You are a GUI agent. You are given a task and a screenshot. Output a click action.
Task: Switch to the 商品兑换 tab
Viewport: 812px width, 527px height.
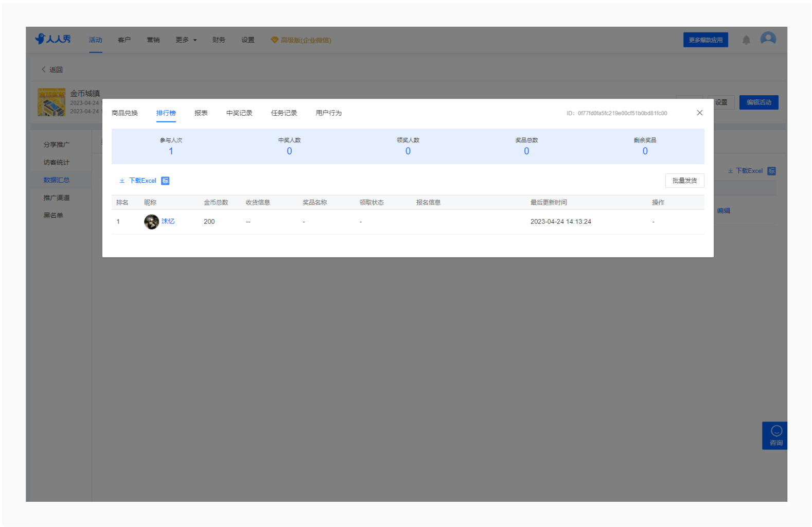click(125, 113)
